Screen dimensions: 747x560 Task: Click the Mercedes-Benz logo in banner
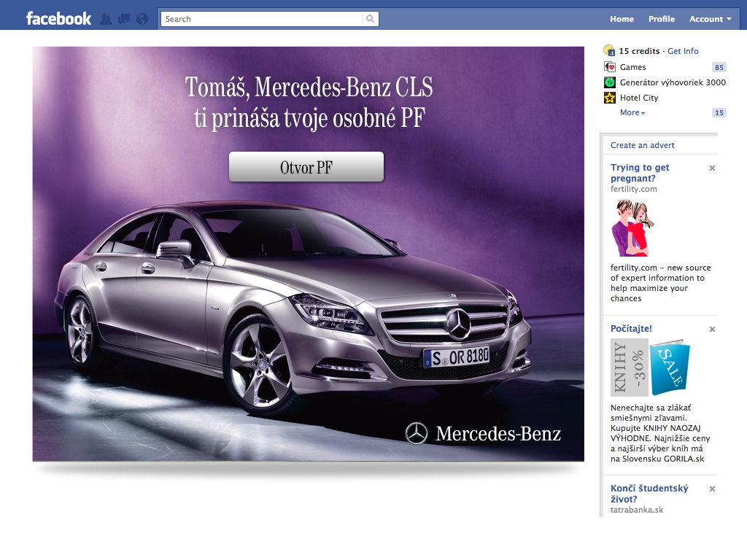(483, 433)
